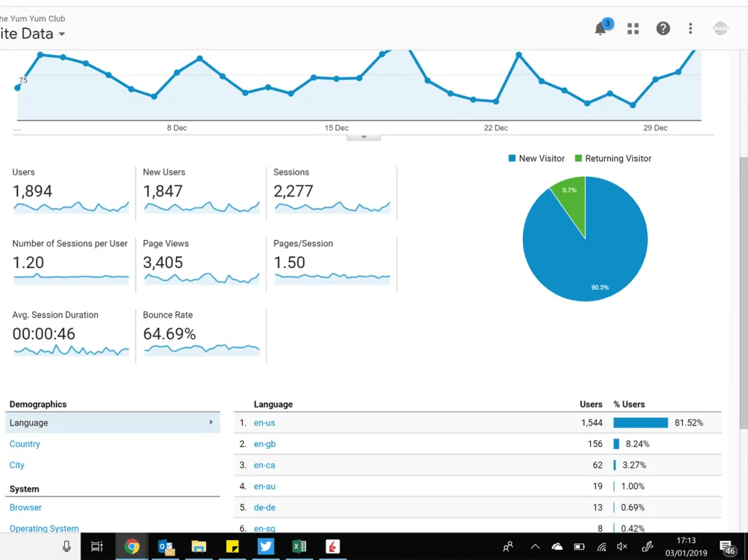Viewport: 748px width, 560px height.
Task: Select the Page Views metric card
Action: [x=201, y=264]
